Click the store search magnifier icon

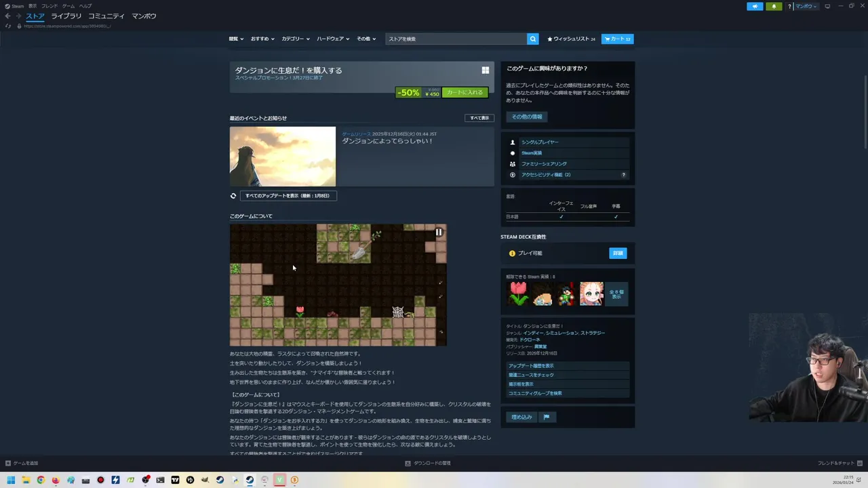click(533, 39)
